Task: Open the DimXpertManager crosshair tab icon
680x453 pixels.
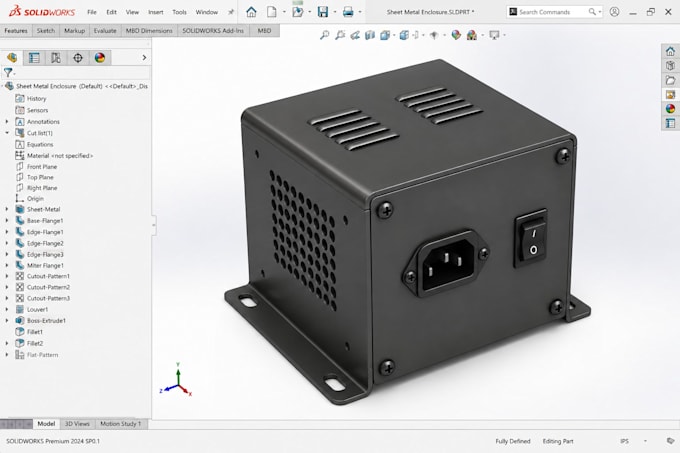Action: [x=78, y=58]
